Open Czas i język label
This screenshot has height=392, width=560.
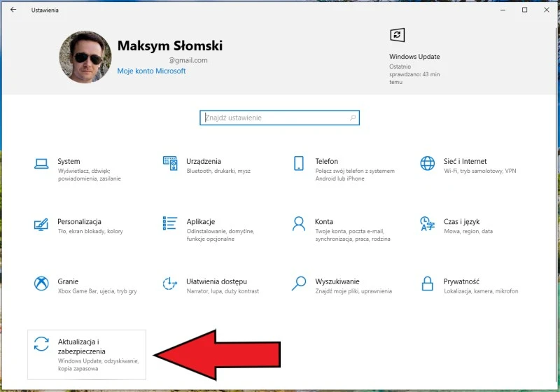pyautogui.click(x=461, y=221)
